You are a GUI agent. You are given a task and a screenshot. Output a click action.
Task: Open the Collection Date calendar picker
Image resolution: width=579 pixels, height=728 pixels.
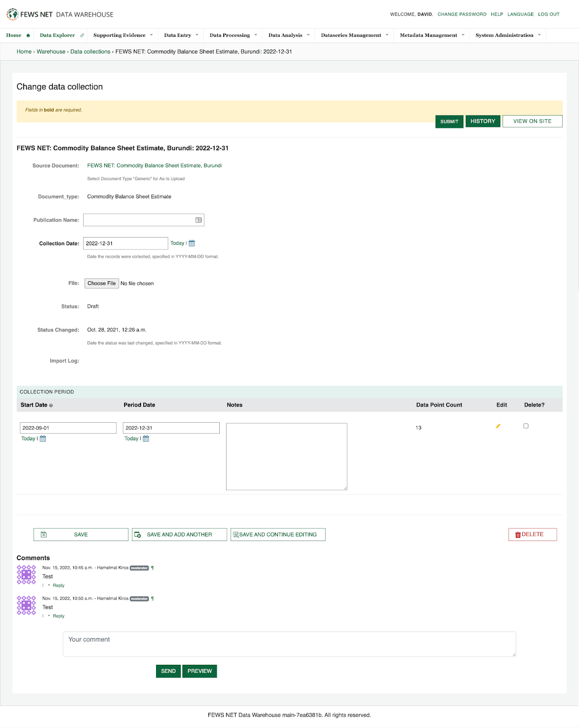click(x=192, y=243)
